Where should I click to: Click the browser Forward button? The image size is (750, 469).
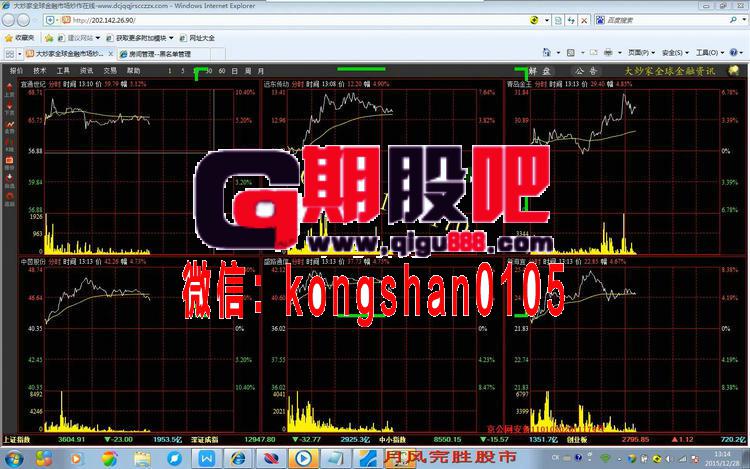23,20
